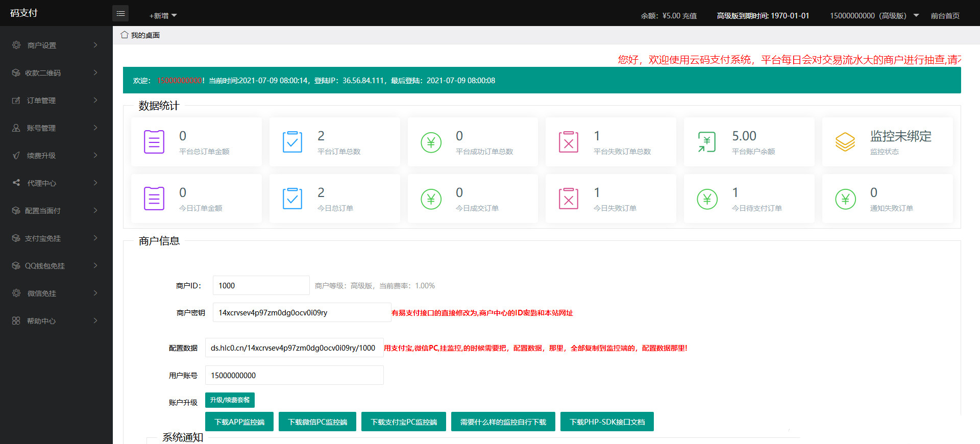Expand 订单管理 using its chevron arrow
Viewport: 980px width, 444px height.
pos(95,100)
